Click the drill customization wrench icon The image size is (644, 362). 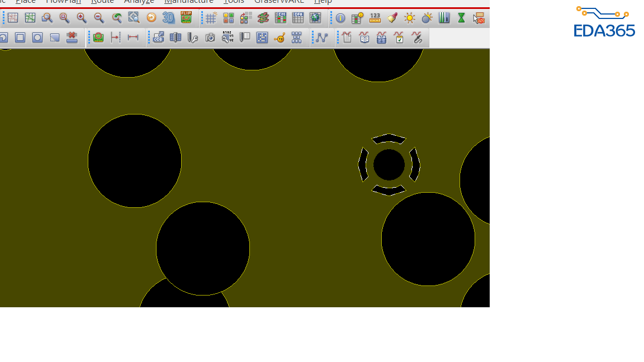point(193,38)
